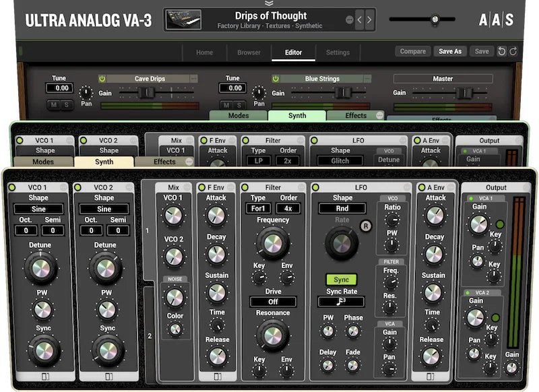
Task: Click the redo arrow icon
Action: point(513,52)
